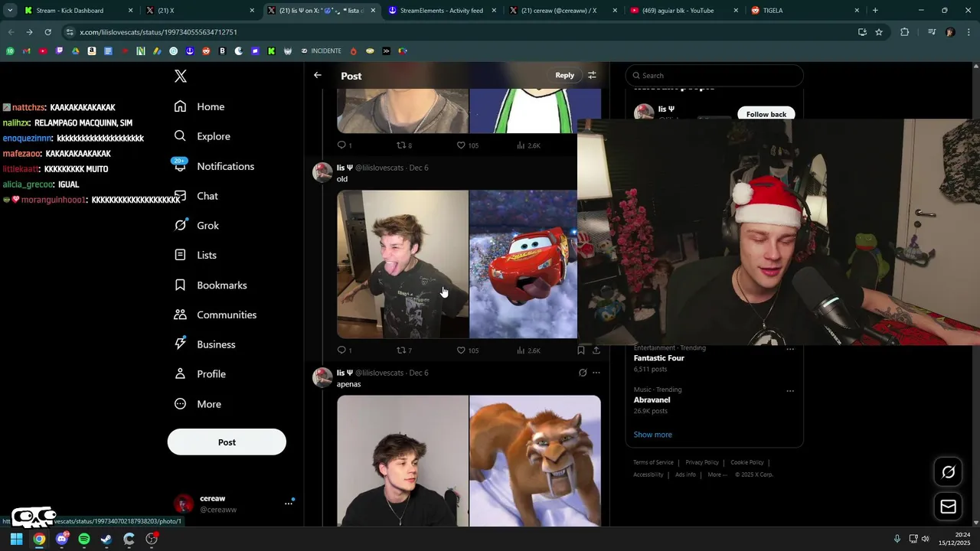The image size is (980, 551).
Task: Click the Reply button in header
Action: point(565,75)
